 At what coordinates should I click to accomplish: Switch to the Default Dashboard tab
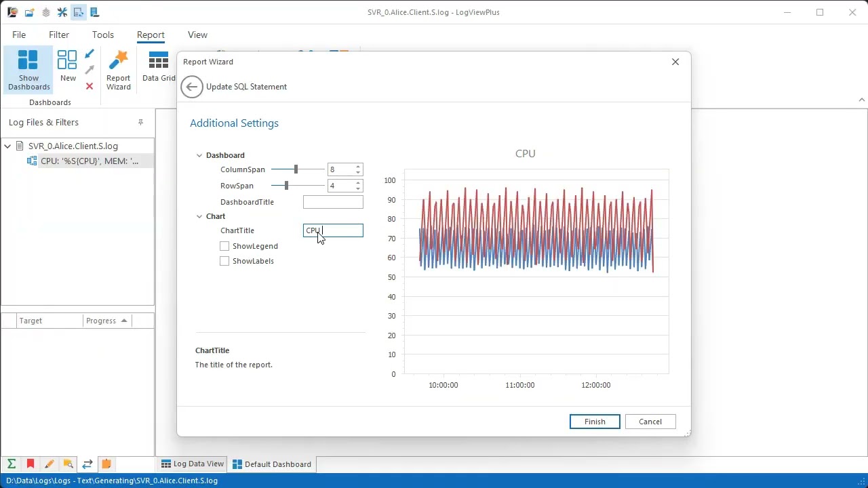272,464
